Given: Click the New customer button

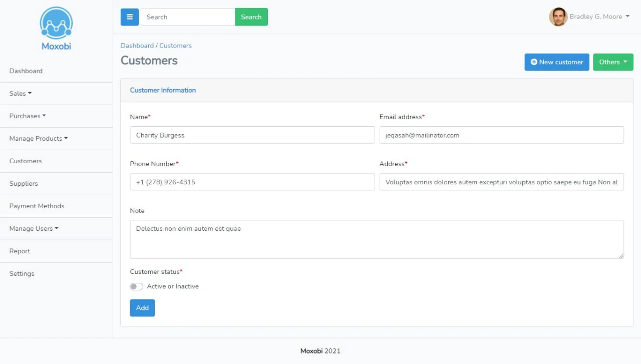Looking at the screenshot, I should pos(557,62).
